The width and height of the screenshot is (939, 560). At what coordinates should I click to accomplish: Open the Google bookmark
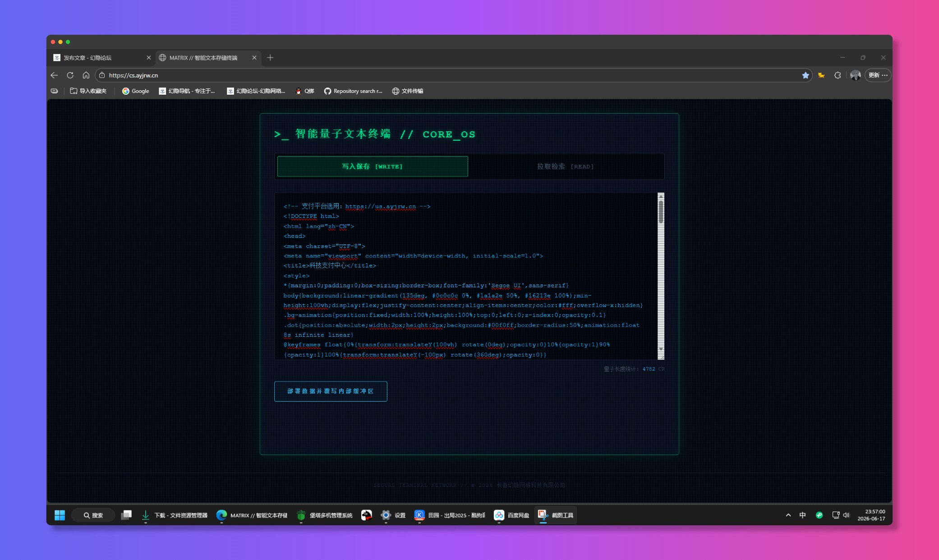coord(136,91)
